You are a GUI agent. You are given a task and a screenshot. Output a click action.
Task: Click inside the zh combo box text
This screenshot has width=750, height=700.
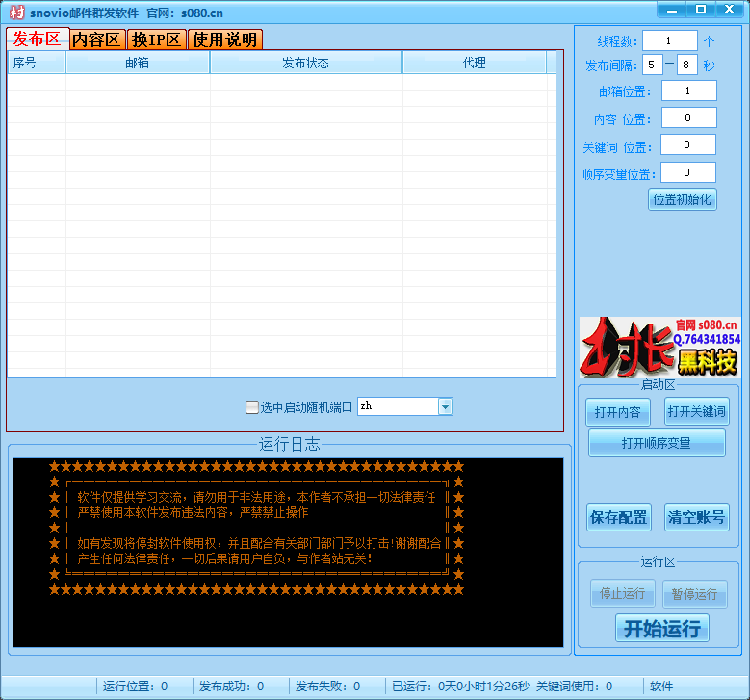[398, 406]
